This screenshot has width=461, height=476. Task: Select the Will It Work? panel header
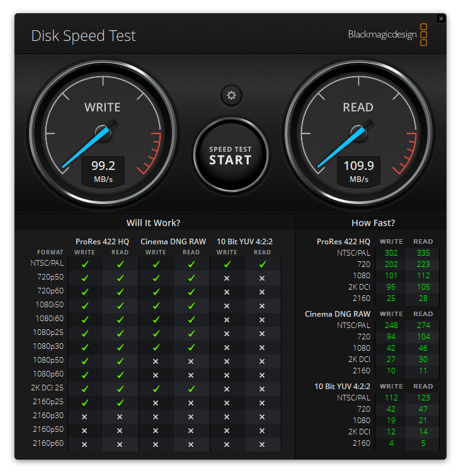[x=154, y=223]
